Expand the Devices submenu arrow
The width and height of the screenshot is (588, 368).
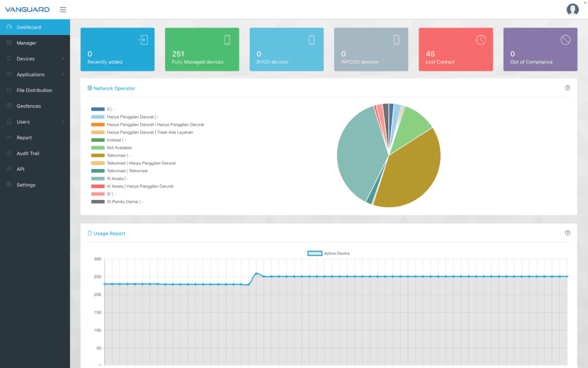(63, 59)
